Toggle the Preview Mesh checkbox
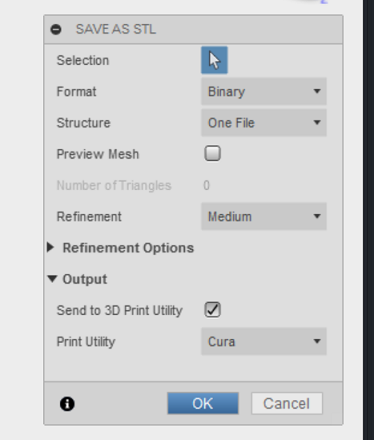This screenshot has width=374, height=440. pos(212,153)
